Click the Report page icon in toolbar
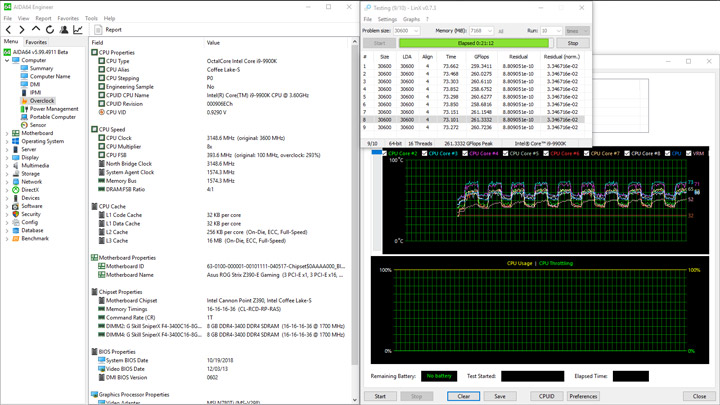Viewport: 720px width, 405px height. (x=97, y=30)
